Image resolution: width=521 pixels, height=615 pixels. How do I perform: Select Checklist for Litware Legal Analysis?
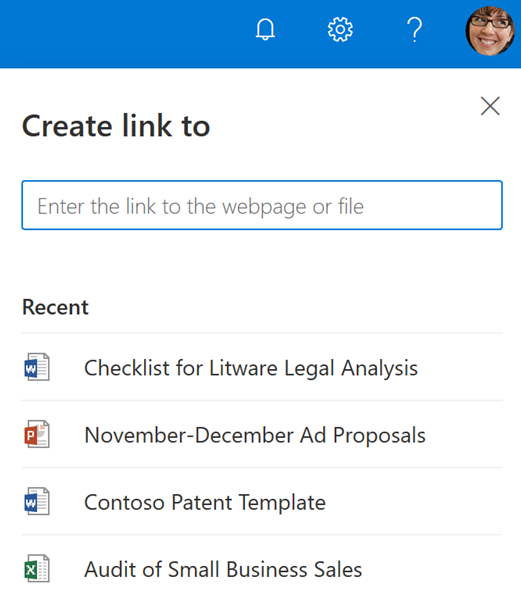tap(262, 368)
